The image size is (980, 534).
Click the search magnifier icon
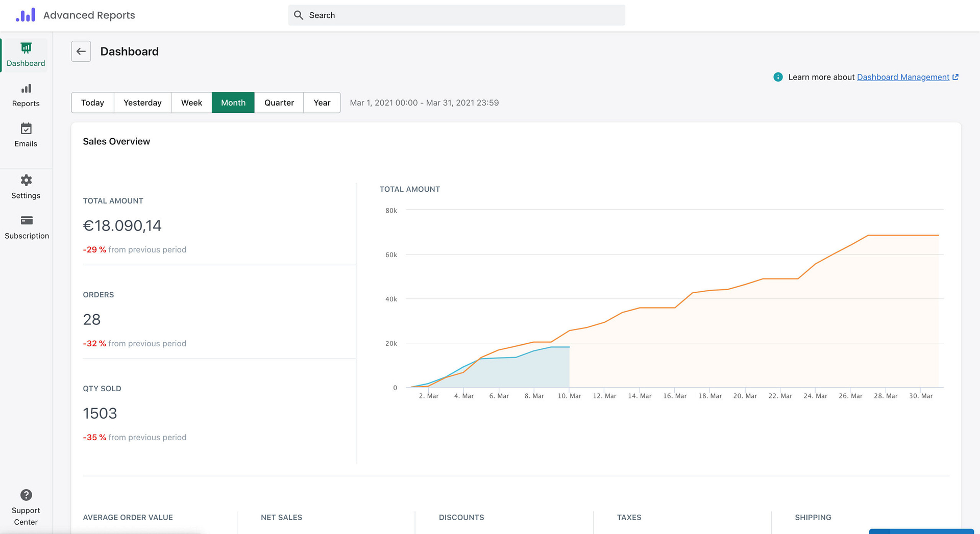(299, 15)
